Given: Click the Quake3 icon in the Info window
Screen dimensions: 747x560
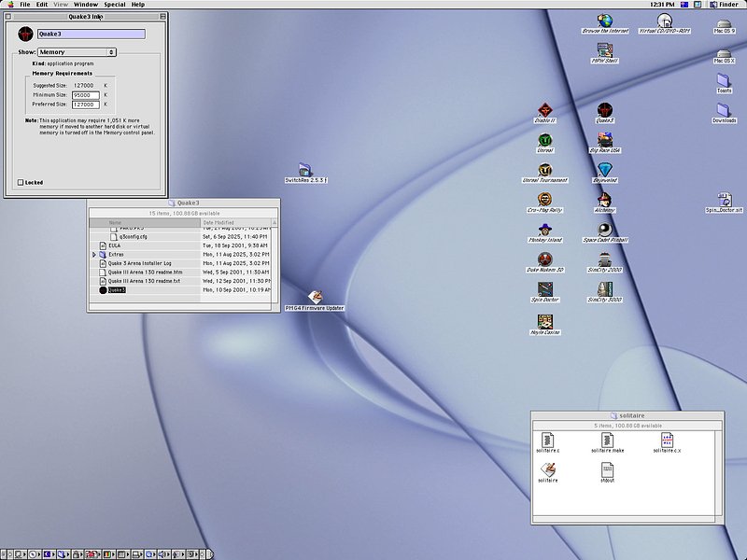Looking at the screenshot, I should tap(26, 34).
